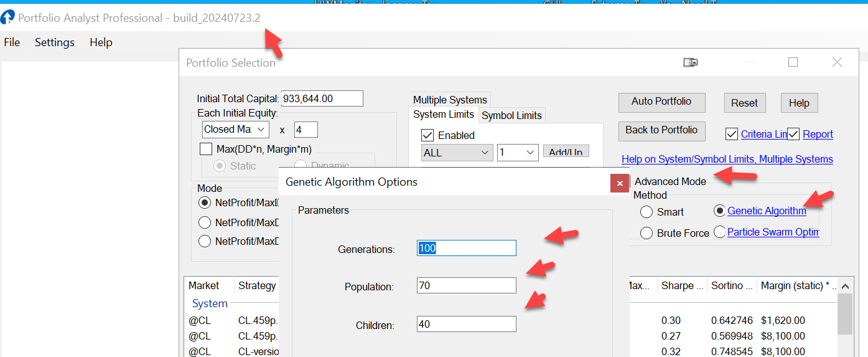Switch to the Symbol Limits tab
Image resolution: width=868 pixels, height=357 pixels.
(x=511, y=115)
